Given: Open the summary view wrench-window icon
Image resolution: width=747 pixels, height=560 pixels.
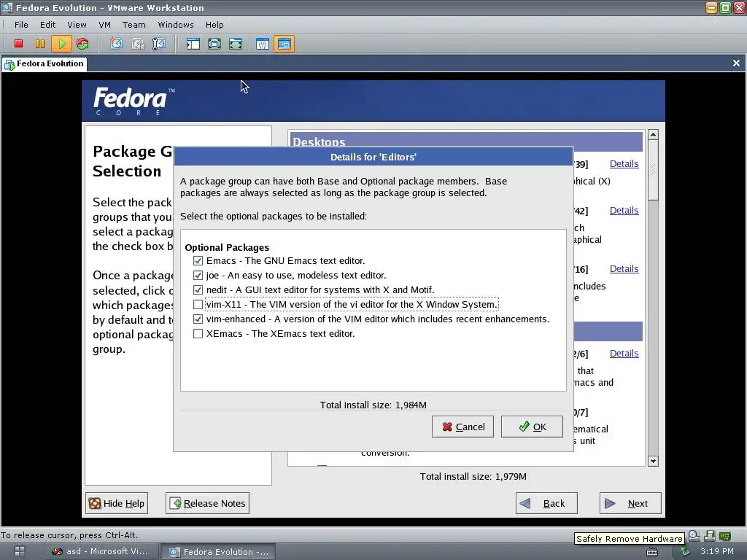Looking at the screenshot, I should pos(263,44).
